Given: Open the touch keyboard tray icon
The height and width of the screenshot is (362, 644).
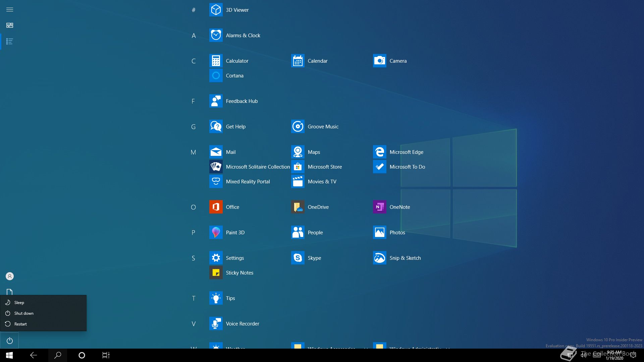Looking at the screenshot, I should [597, 355].
